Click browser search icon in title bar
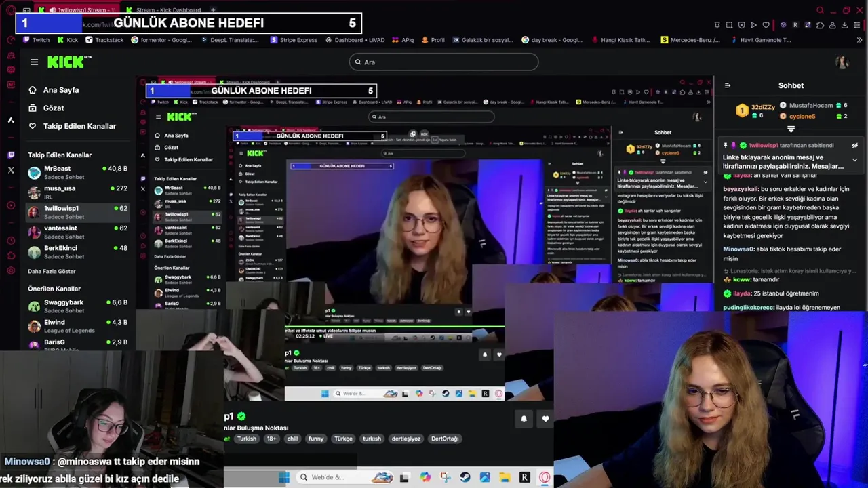The image size is (868, 488). (820, 10)
